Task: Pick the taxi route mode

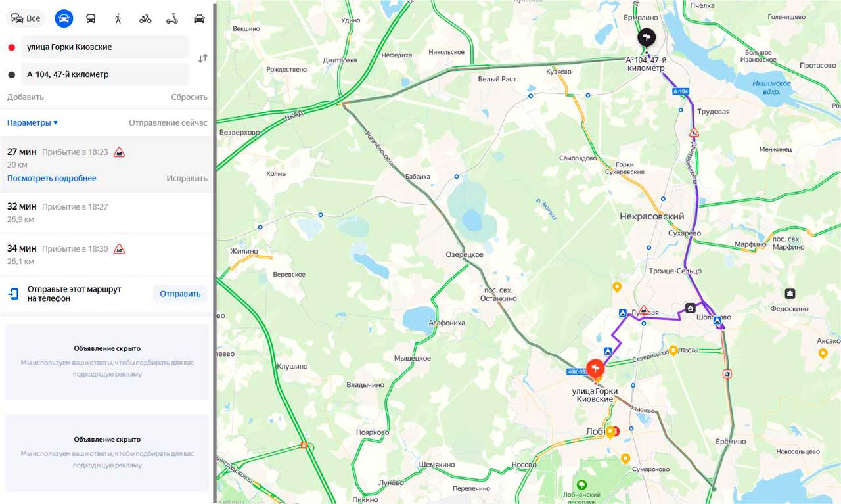Action: (199, 18)
